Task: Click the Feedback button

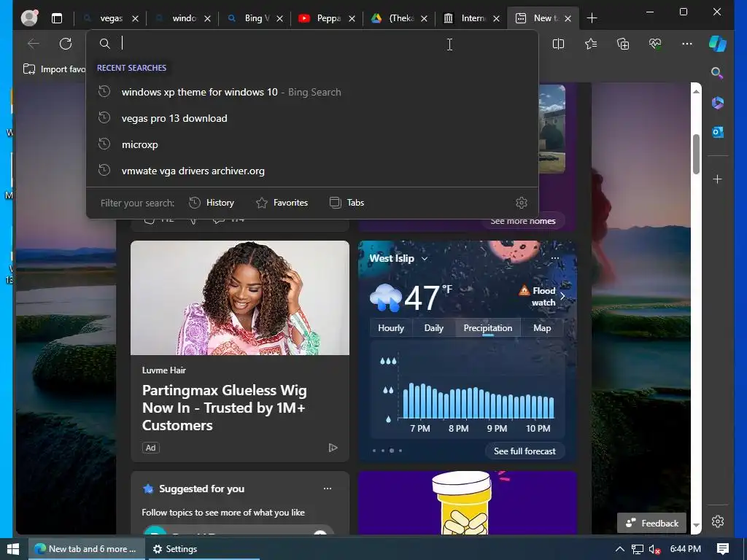Action: (651, 523)
